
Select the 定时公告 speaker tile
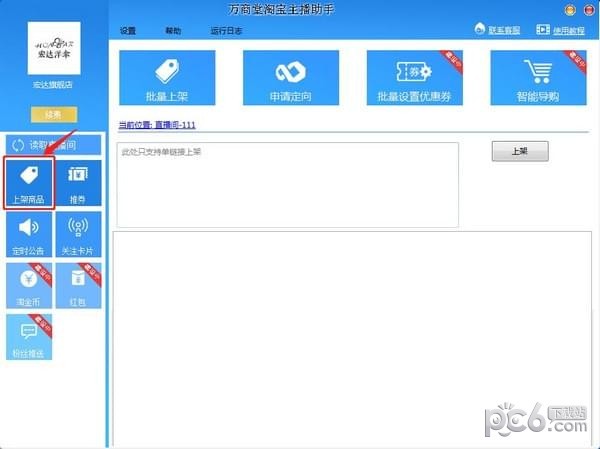[29, 234]
